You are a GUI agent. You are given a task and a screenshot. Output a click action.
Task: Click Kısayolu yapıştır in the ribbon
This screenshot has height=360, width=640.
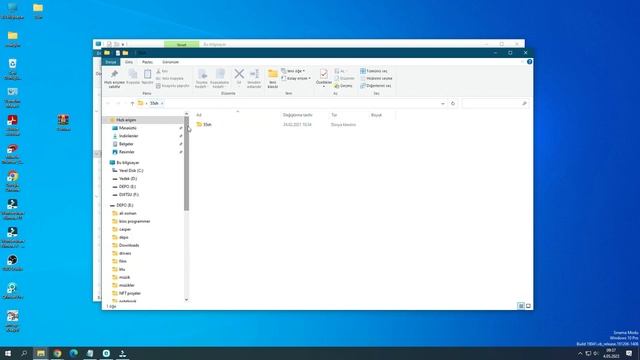173,86
